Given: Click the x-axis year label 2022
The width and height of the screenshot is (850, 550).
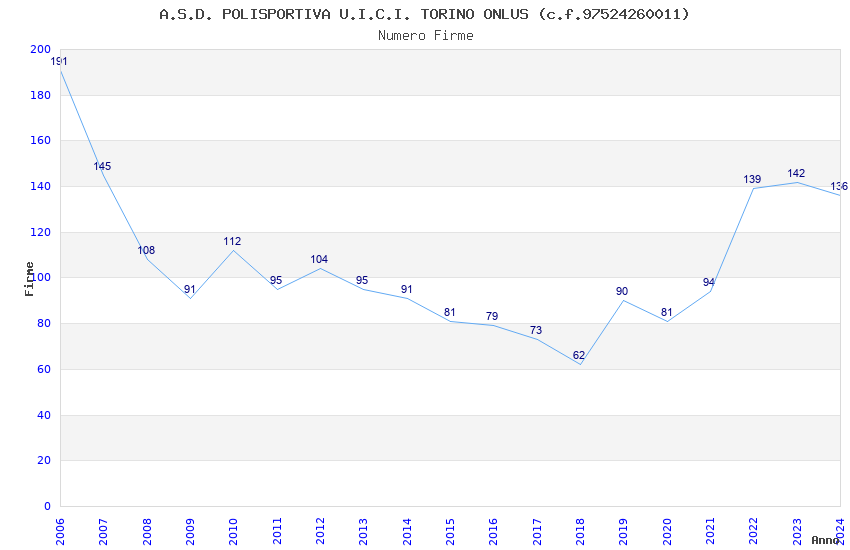Looking at the screenshot, I should pyautogui.click(x=754, y=532).
